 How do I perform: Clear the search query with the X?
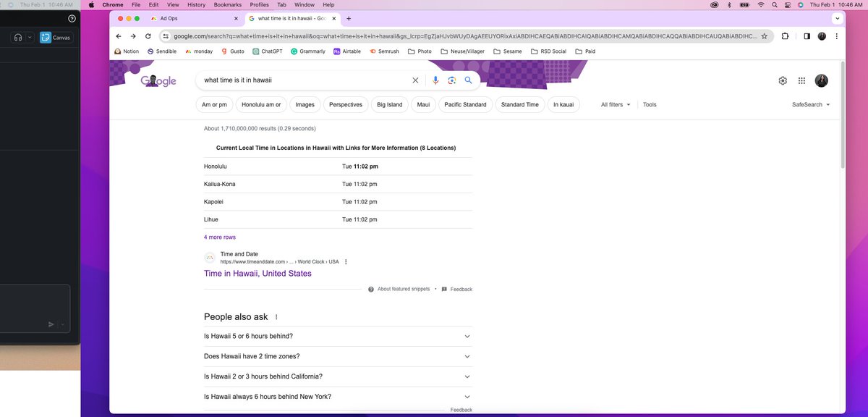[415, 80]
